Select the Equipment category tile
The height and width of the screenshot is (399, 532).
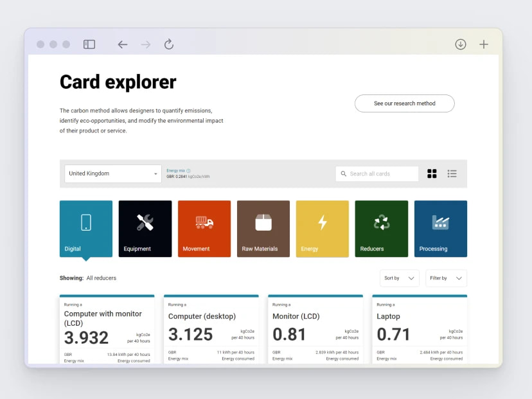(x=145, y=229)
